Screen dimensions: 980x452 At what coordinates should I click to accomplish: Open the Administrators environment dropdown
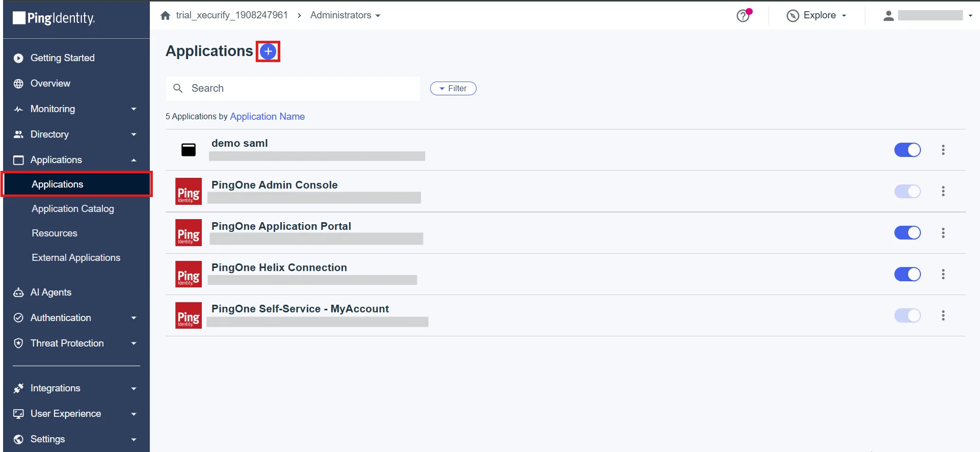(346, 15)
